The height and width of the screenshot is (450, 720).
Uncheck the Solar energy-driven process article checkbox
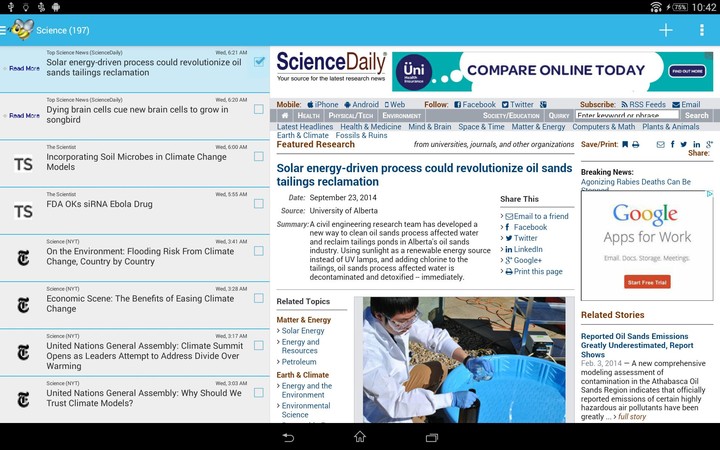(259, 62)
